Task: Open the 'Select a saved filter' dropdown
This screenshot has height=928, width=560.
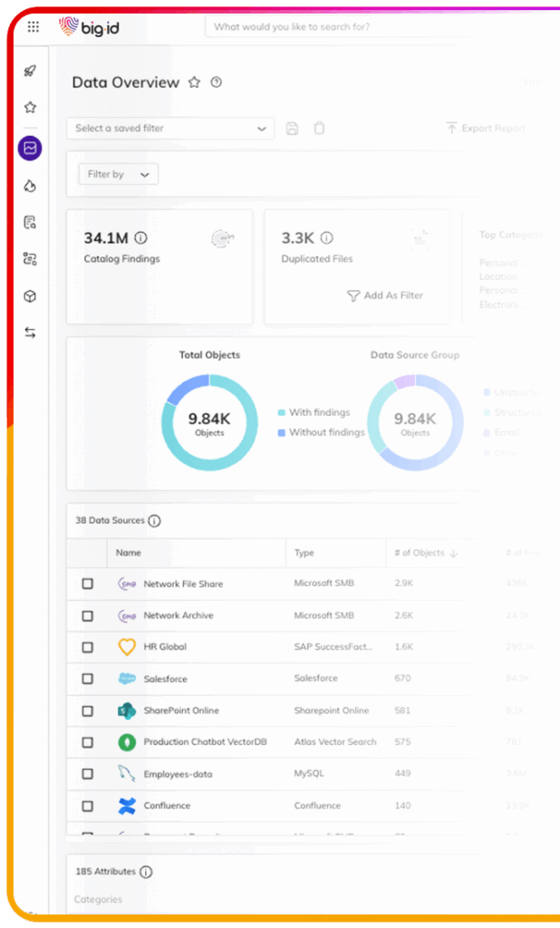Action: pos(170,129)
